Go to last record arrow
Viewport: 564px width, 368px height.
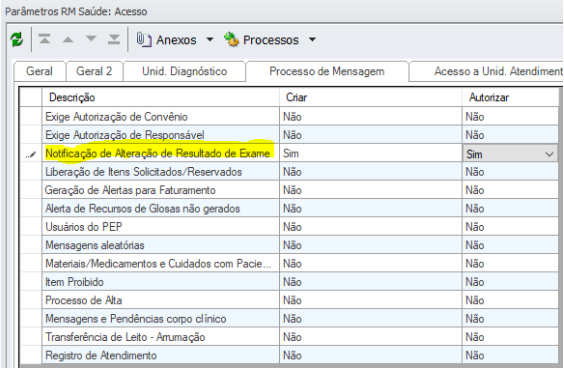point(114,39)
